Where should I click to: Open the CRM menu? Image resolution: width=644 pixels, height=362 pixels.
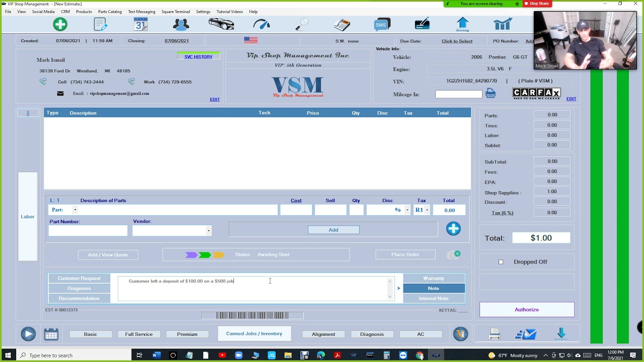[65, 12]
